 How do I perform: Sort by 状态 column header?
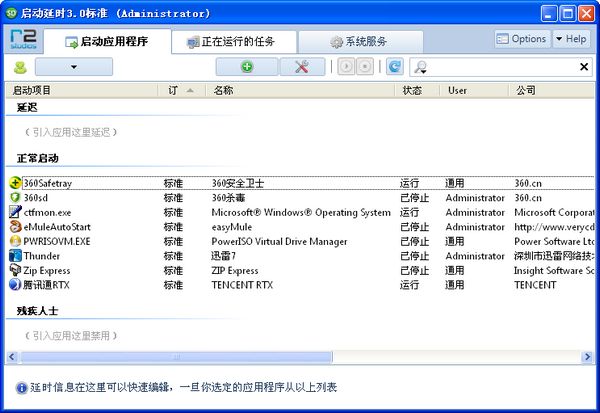pyautogui.click(x=417, y=90)
